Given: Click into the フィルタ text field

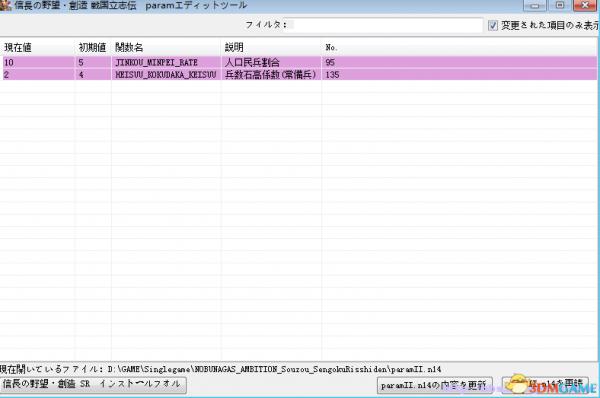Looking at the screenshot, I should click(x=387, y=25).
